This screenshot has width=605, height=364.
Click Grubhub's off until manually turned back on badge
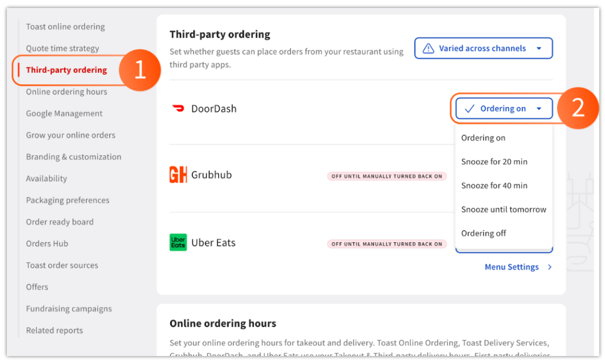(x=386, y=176)
